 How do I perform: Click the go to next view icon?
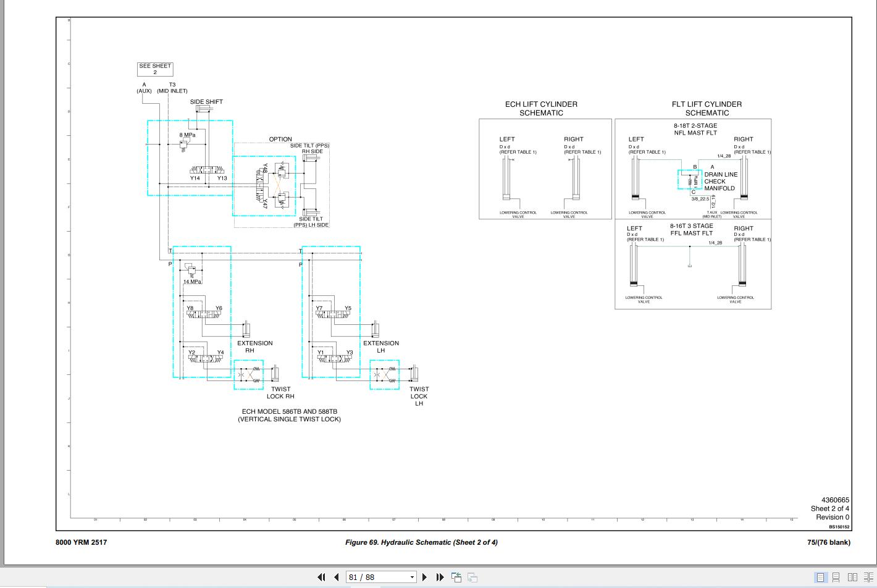coord(472,577)
